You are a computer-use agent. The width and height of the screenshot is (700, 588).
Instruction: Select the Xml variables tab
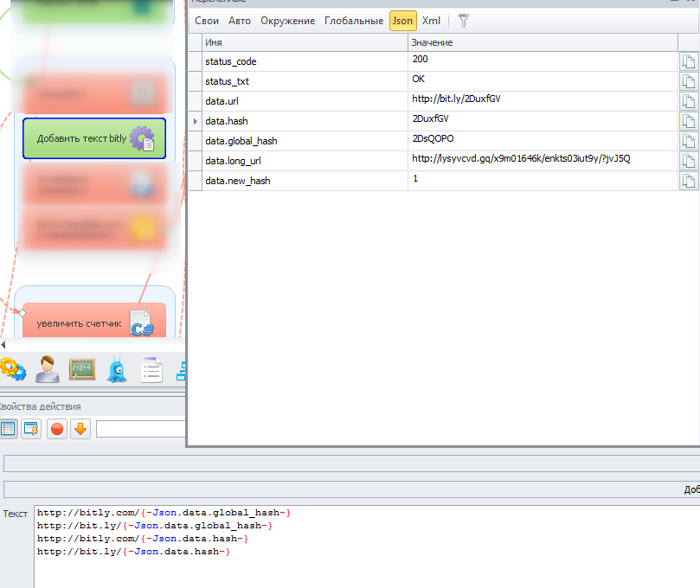coord(431,21)
